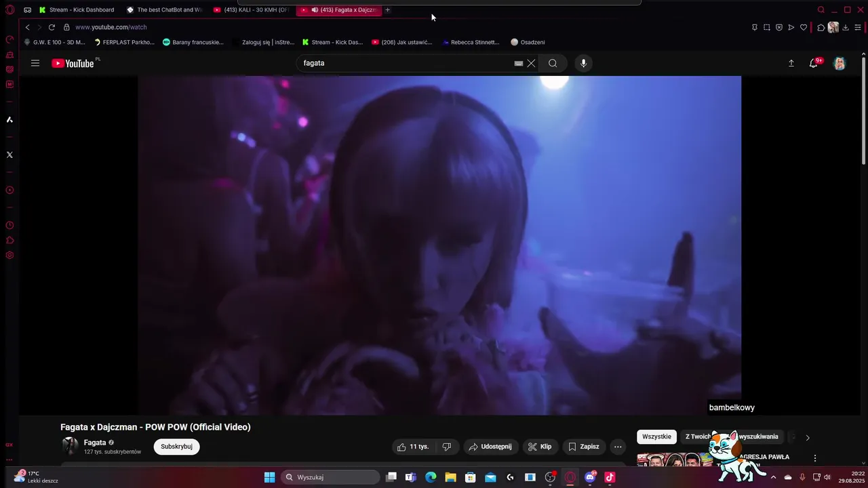Open the Osadzeni bookmark

pyautogui.click(x=528, y=42)
